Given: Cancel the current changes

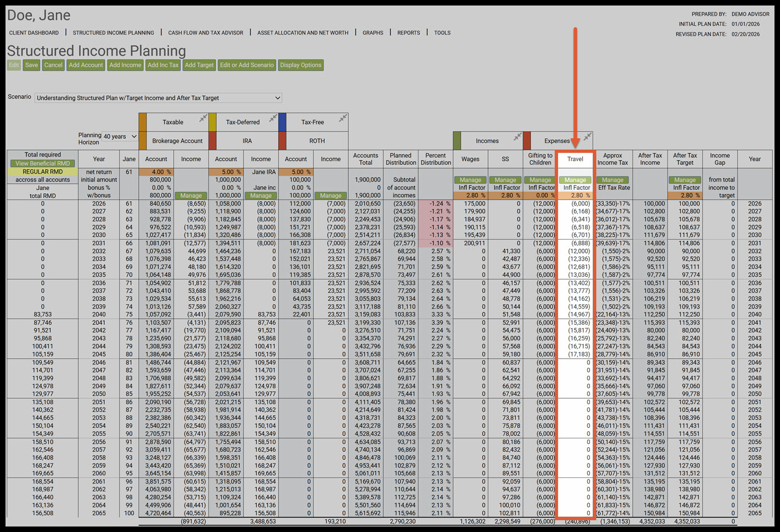Looking at the screenshot, I should (53, 65).
